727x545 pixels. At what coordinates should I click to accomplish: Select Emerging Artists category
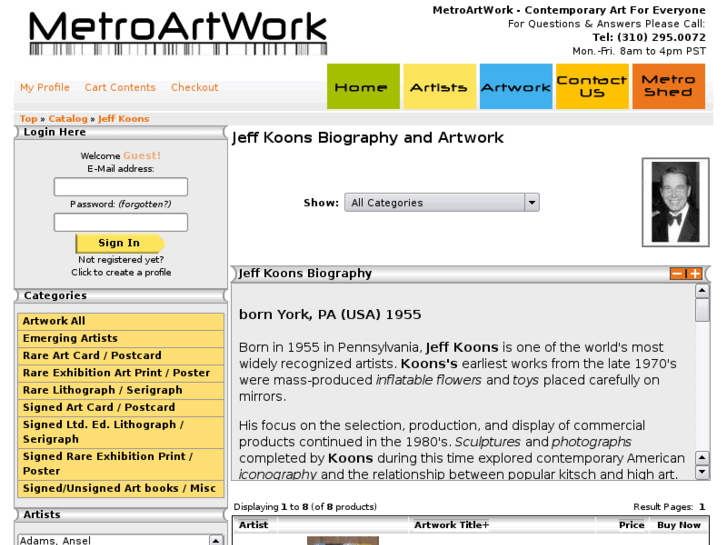click(x=121, y=338)
